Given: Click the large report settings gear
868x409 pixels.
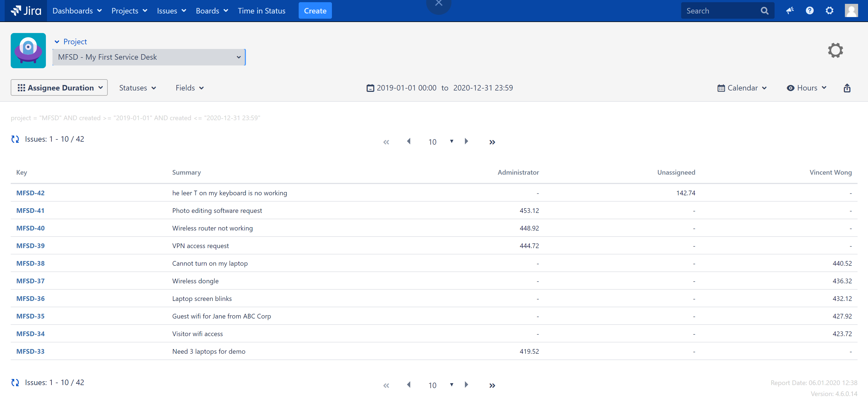Looking at the screenshot, I should (835, 51).
